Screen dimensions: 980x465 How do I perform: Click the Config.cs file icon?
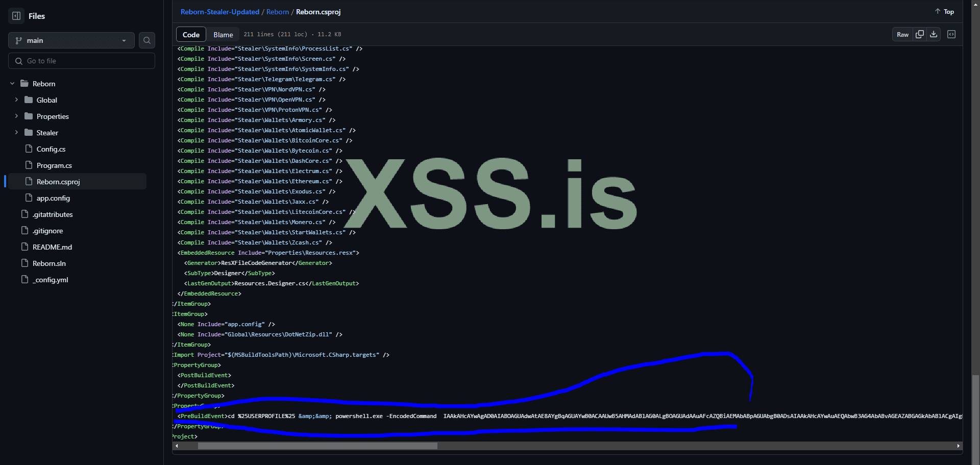[29, 149]
